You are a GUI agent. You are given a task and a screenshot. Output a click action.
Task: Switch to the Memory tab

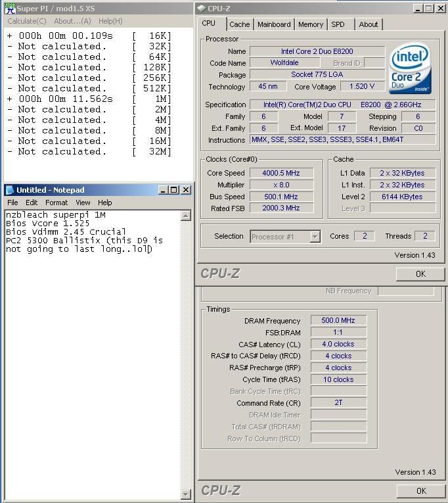point(311,24)
